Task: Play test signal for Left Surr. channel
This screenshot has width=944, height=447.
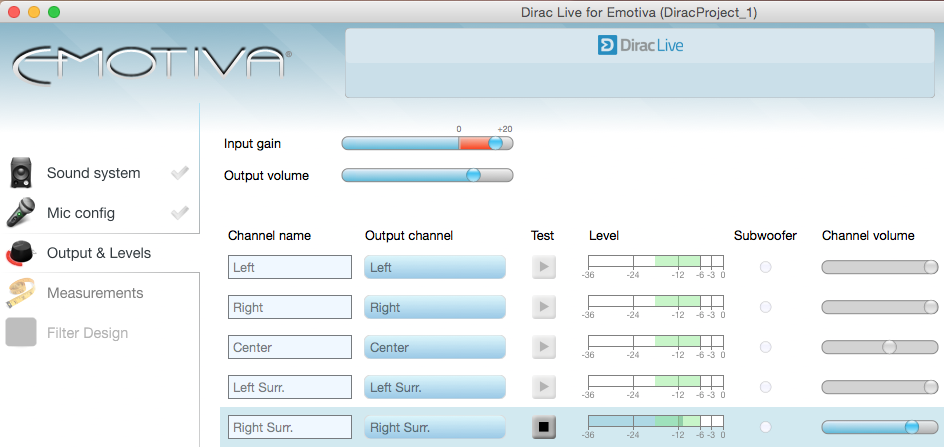Action: pyautogui.click(x=544, y=387)
